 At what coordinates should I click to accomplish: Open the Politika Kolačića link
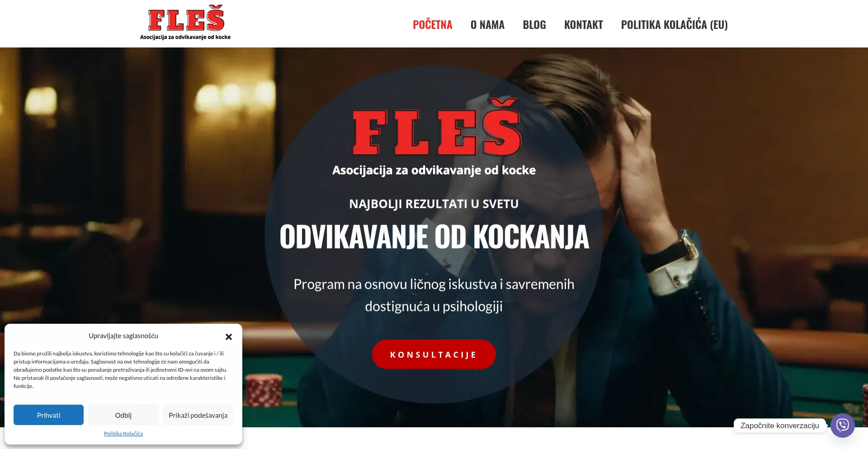coord(123,434)
